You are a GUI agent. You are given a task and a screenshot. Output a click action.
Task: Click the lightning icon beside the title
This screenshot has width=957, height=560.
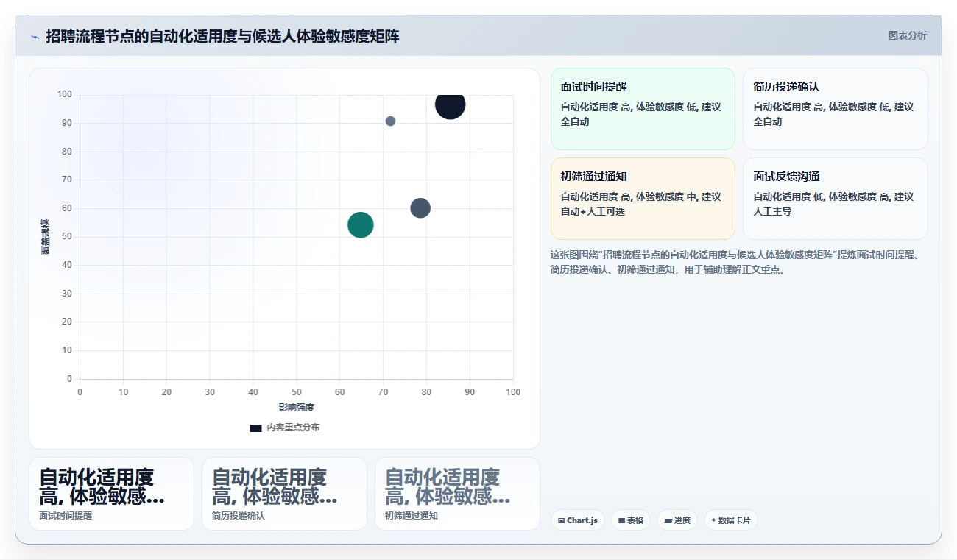[35, 37]
